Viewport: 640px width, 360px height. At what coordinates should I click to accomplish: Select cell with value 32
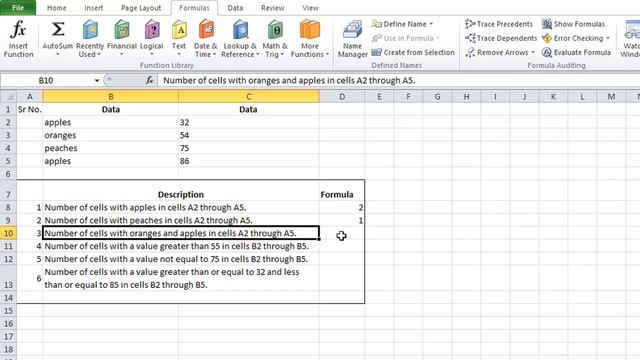click(x=249, y=122)
